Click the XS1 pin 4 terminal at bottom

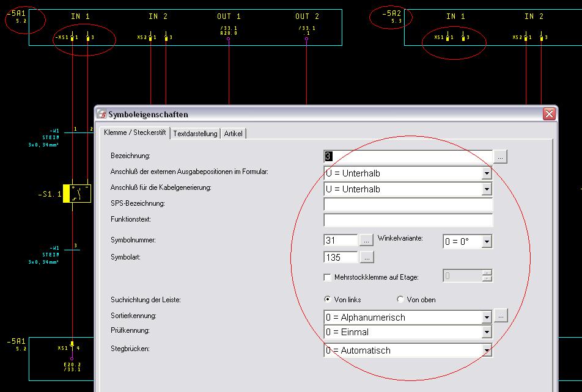click(72, 345)
